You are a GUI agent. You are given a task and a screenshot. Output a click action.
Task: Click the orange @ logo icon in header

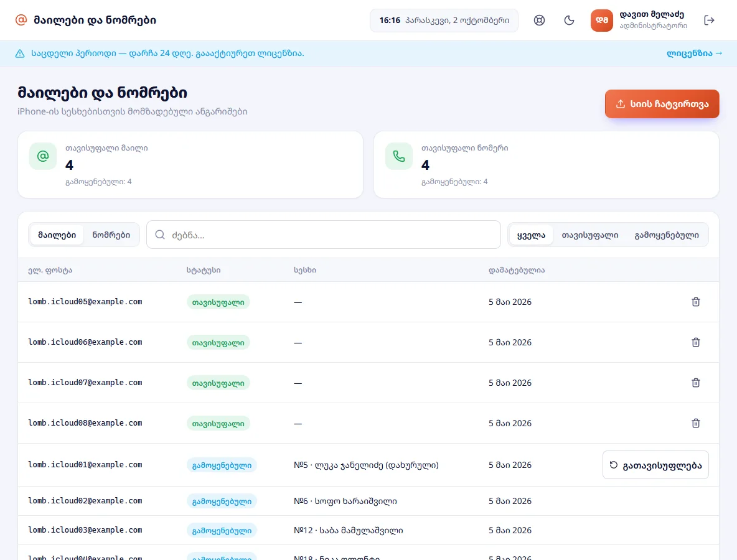click(21, 20)
